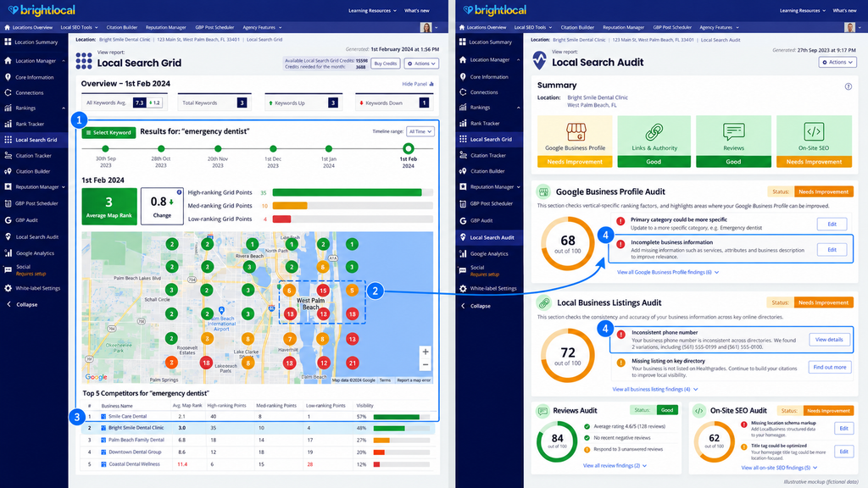Click user avatar in right window header

coord(849,27)
